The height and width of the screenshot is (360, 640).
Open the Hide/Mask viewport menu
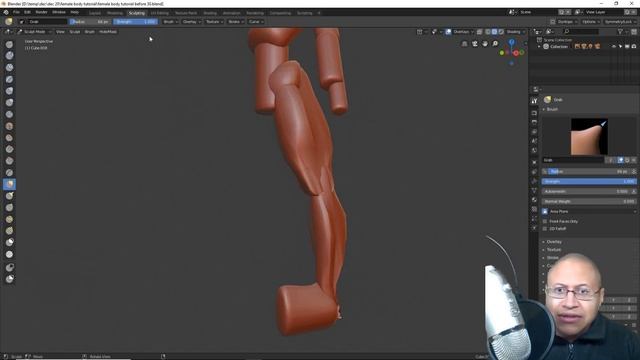pyautogui.click(x=108, y=32)
